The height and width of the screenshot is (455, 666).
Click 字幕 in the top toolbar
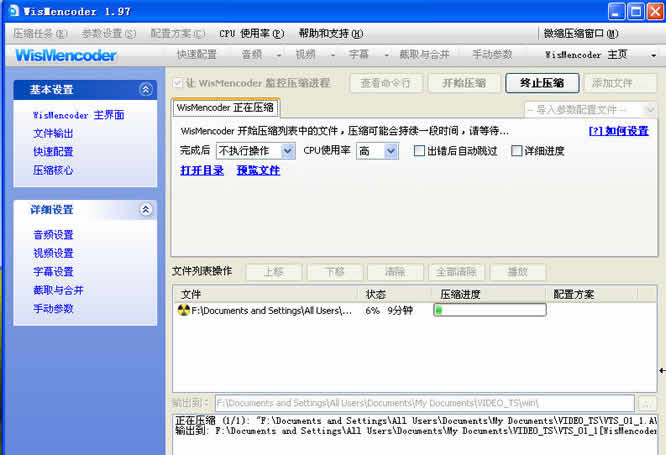(x=358, y=54)
